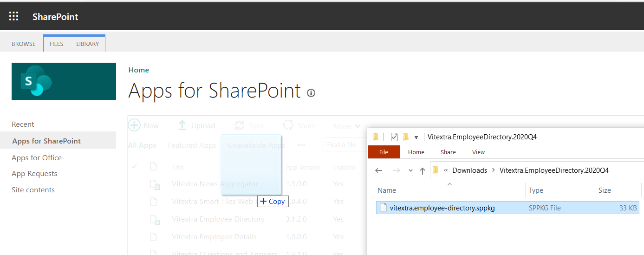
Task: Open the File tab in Explorer ribbon
Action: [x=384, y=152]
